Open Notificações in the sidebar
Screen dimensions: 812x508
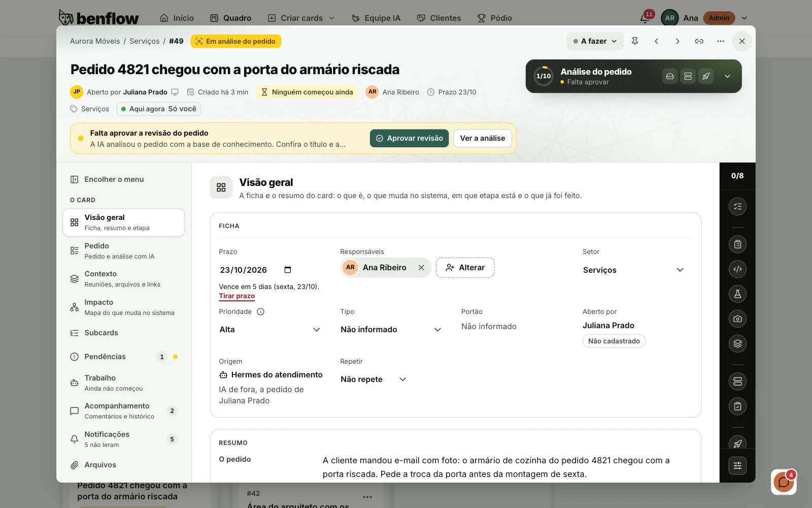pos(124,439)
